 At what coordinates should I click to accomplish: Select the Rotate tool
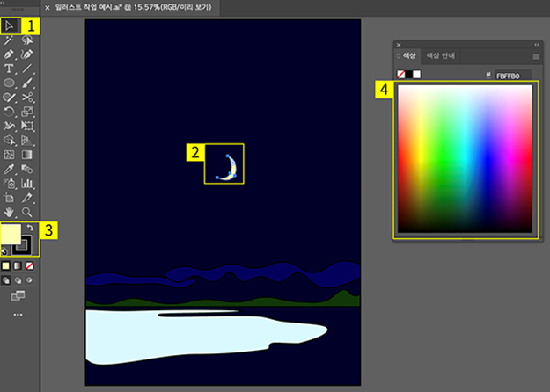(9, 112)
